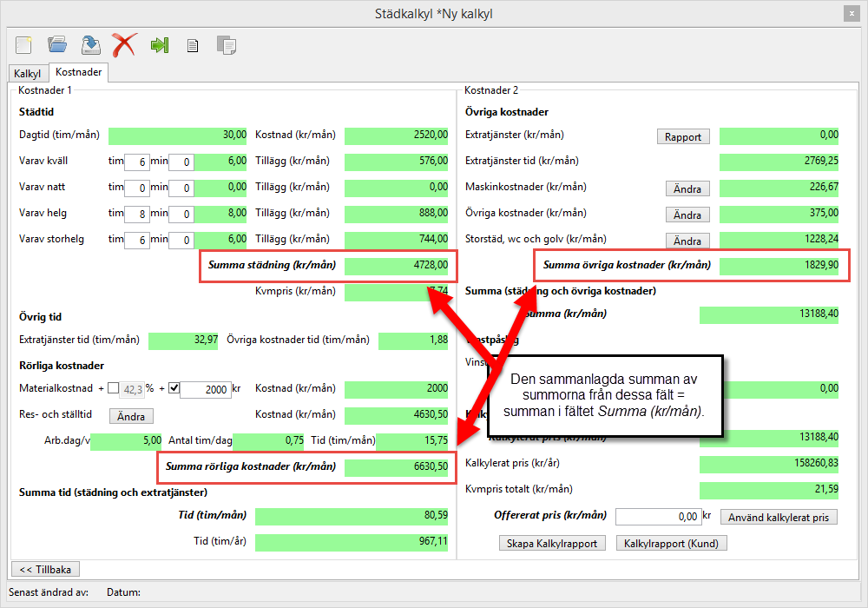The image size is (868, 608).
Task: Enable the Materialkostnad percent checkbox
Action: pyautogui.click(x=113, y=389)
